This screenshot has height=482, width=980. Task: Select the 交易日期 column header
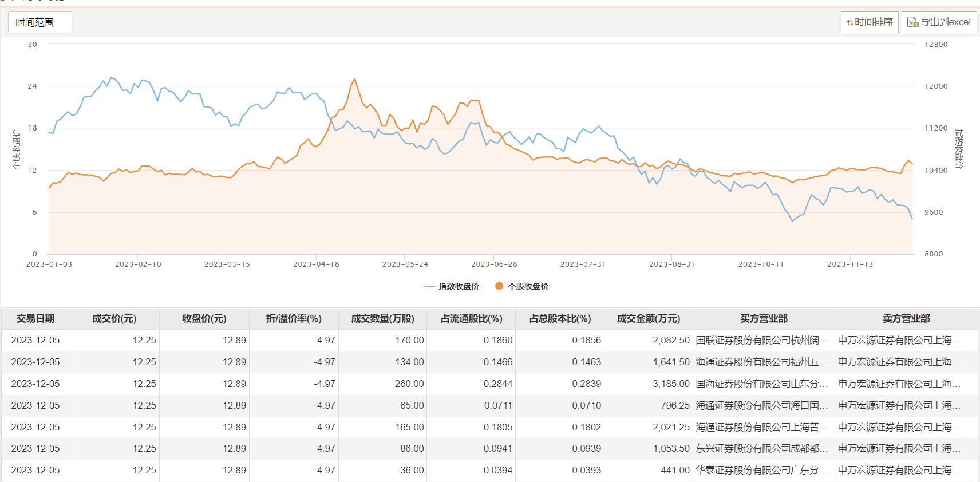(35, 318)
